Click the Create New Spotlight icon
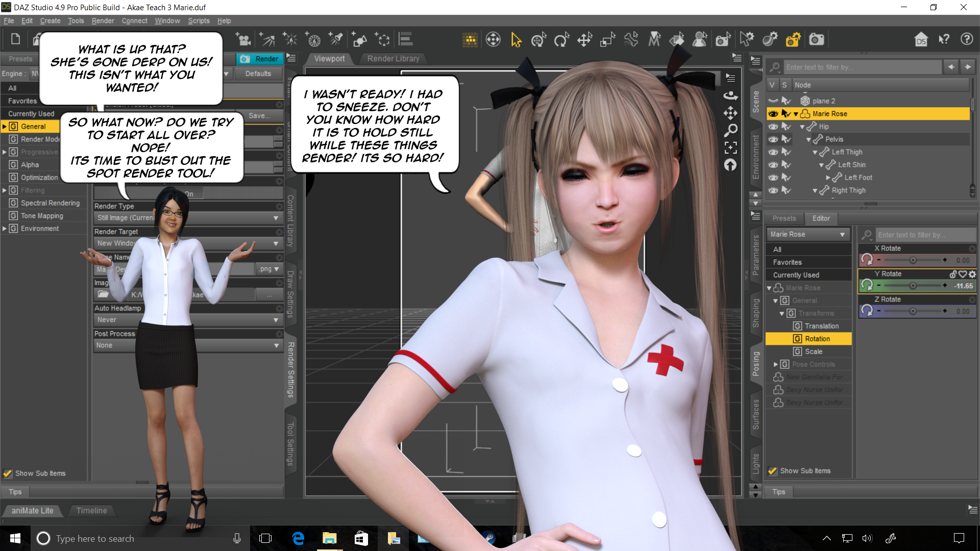Viewport: 980px width, 551px height. pyautogui.click(x=336, y=39)
